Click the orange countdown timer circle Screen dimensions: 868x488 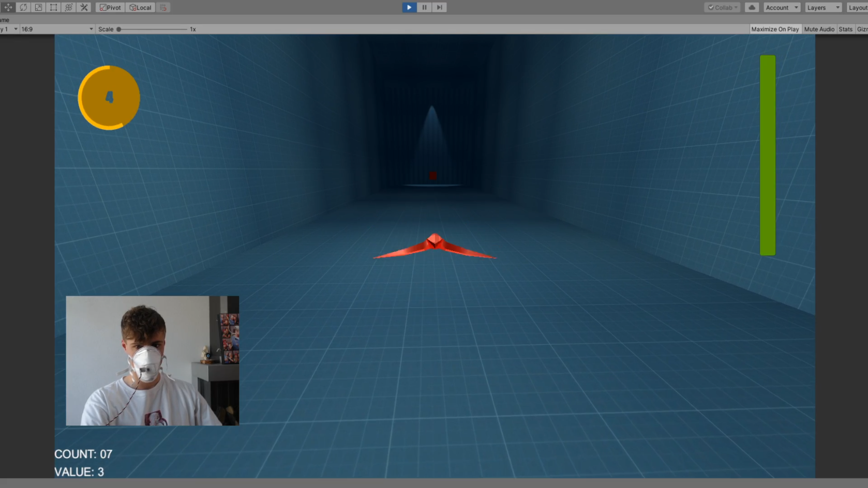tap(109, 97)
